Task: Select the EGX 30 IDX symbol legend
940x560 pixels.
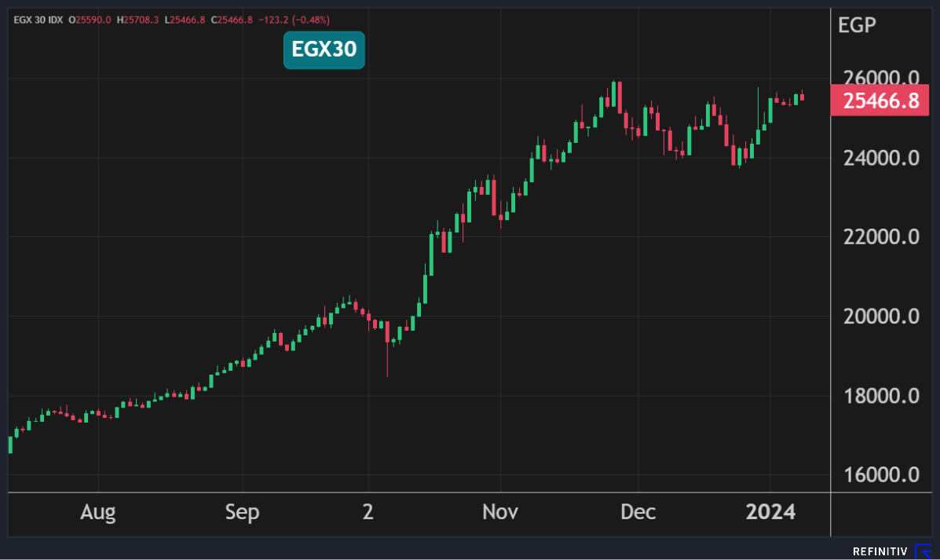Action: pyautogui.click(x=39, y=19)
